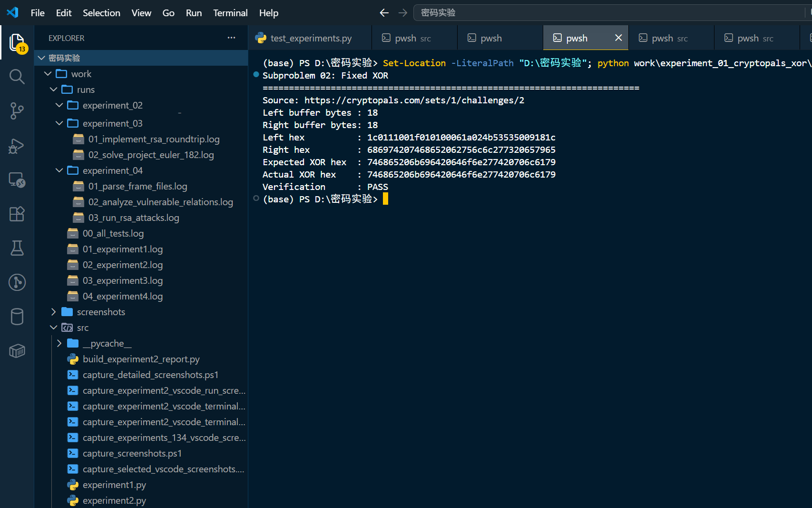Collapse the runs folder

coord(53,90)
